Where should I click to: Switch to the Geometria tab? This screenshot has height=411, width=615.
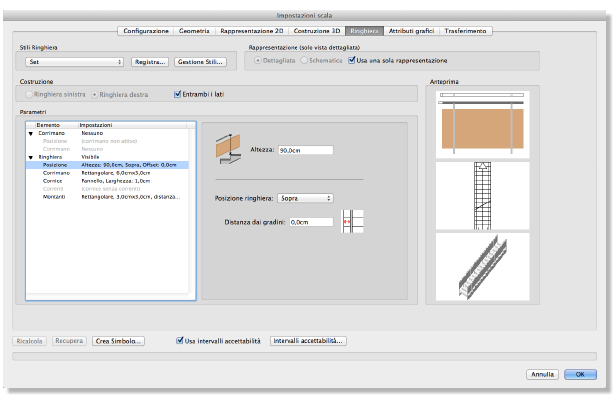[194, 31]
